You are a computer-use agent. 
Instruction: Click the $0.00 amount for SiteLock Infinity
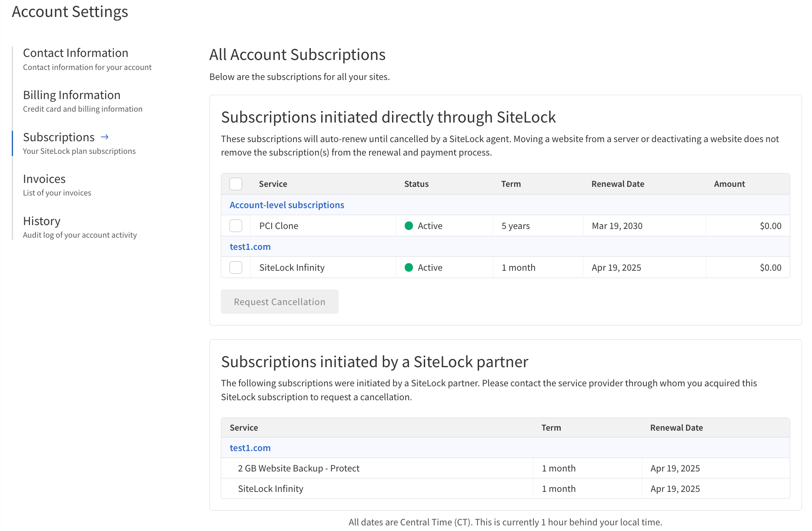[x=770, y=268]
